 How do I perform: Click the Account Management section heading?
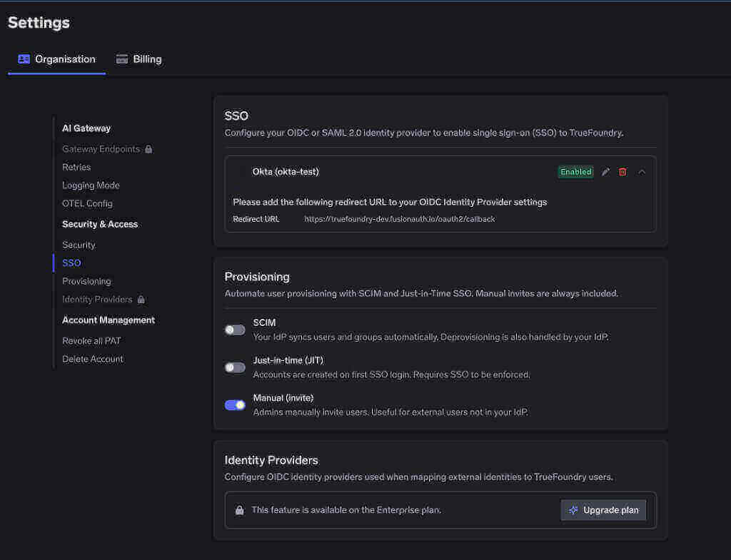[109, 320]
